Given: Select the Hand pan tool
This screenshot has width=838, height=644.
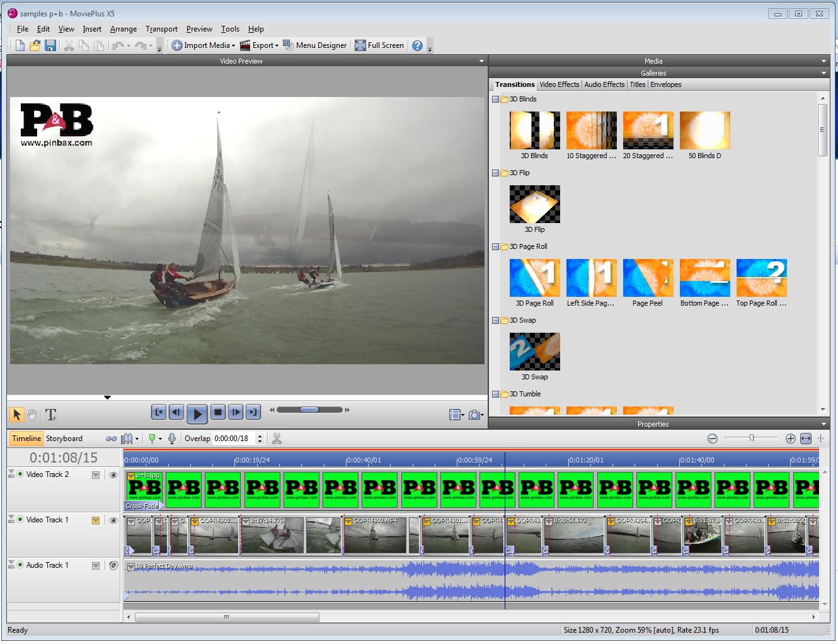Looking at the screenshot, I should point(32,415).
